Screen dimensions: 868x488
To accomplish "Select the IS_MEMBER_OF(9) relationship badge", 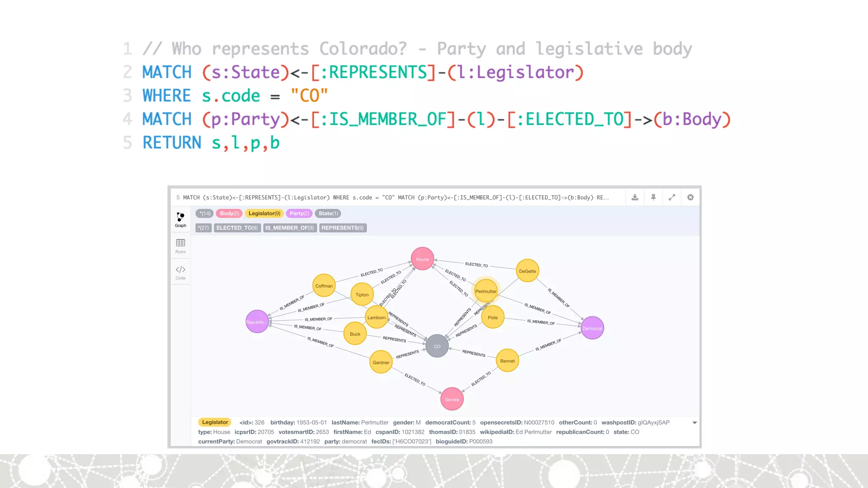I will (x=289, y=228).
